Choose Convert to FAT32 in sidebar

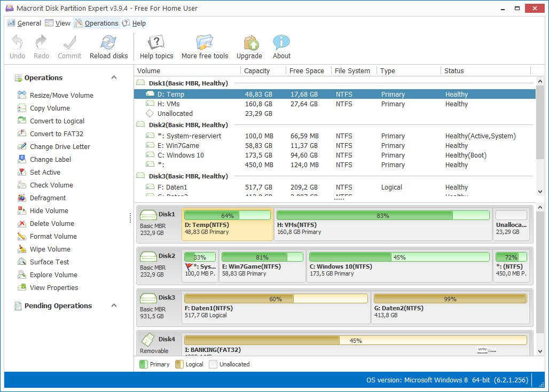pyautogui.click(x=56, y=134)
